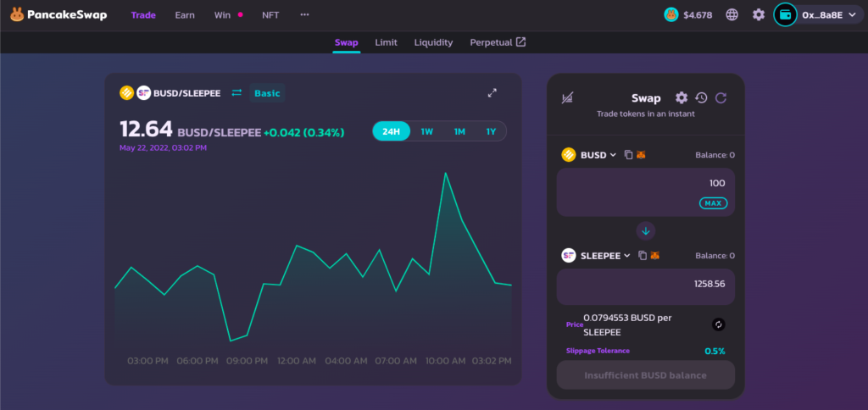Click Insufficient BUSD balance button
The height and width of the screenshot is (410, 868).
pos(645,375)
